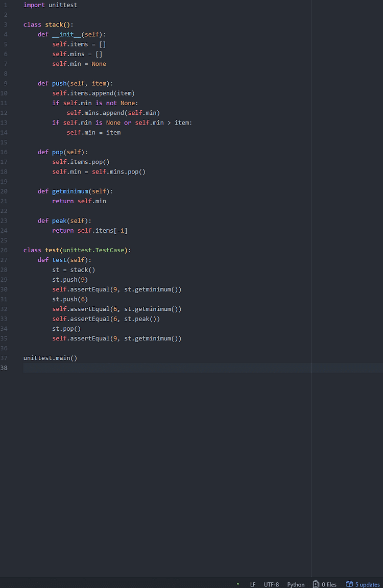Click the 'st.push(9)' line
Viewport: 383px width, 588px height.
coord(70,279)
